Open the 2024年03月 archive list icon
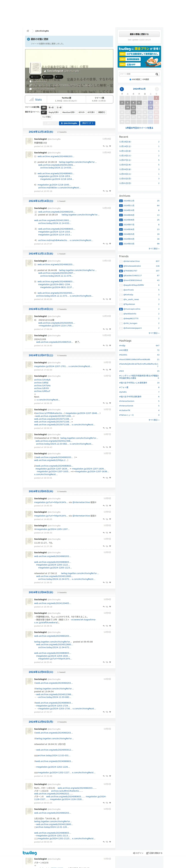The width and height of the screenshot is (186, 868). click(x=121, y=244)
